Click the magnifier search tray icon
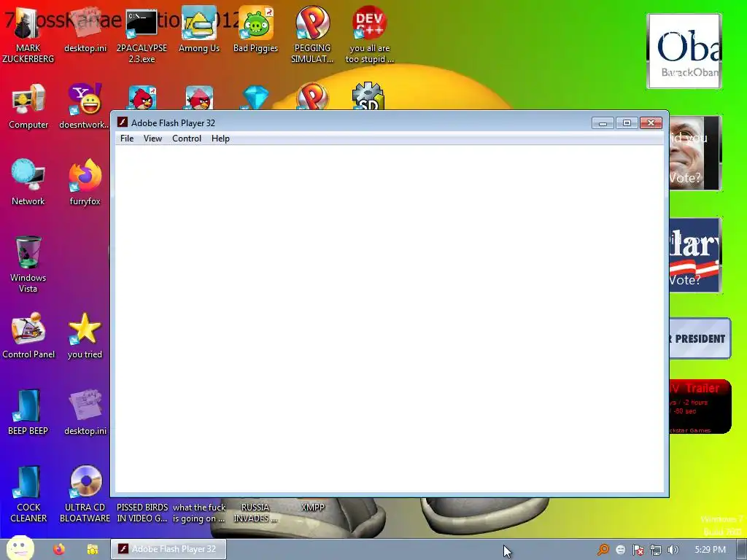 point(603,550)
